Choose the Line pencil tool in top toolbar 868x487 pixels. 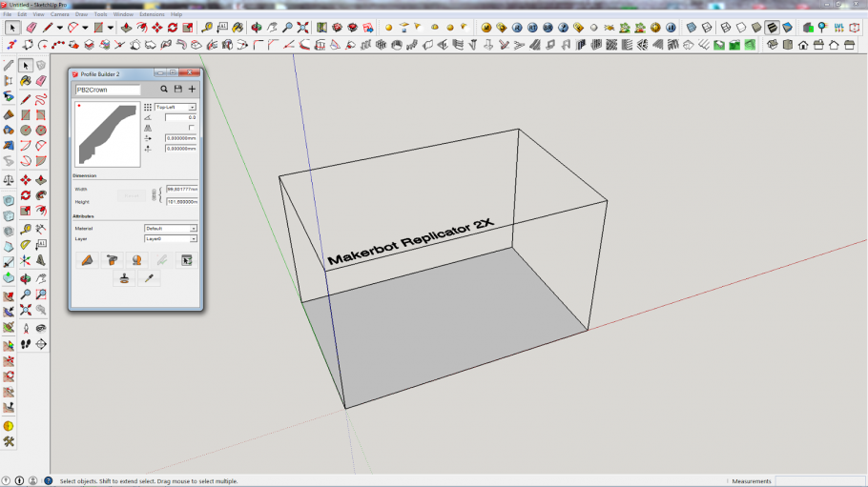click(x=48, y=28)
